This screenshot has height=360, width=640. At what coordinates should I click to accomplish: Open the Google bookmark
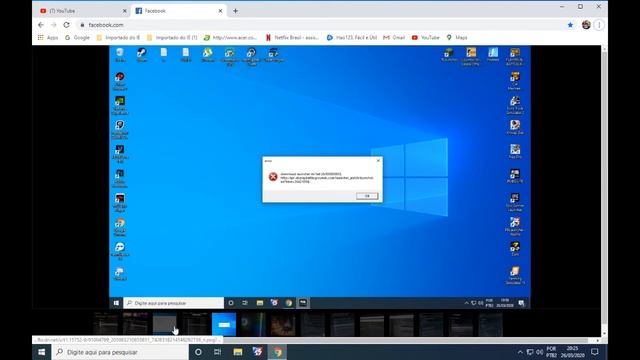[77, 38]
